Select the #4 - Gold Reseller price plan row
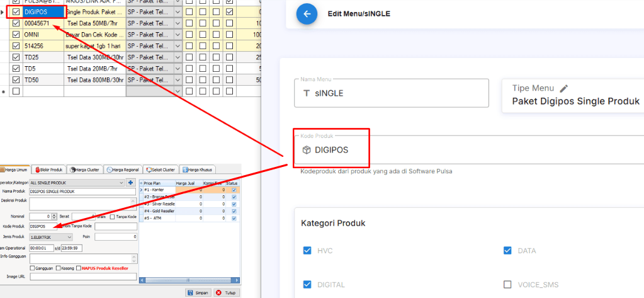The width and height of the screenshot is (644, 298). pos(189,211)
